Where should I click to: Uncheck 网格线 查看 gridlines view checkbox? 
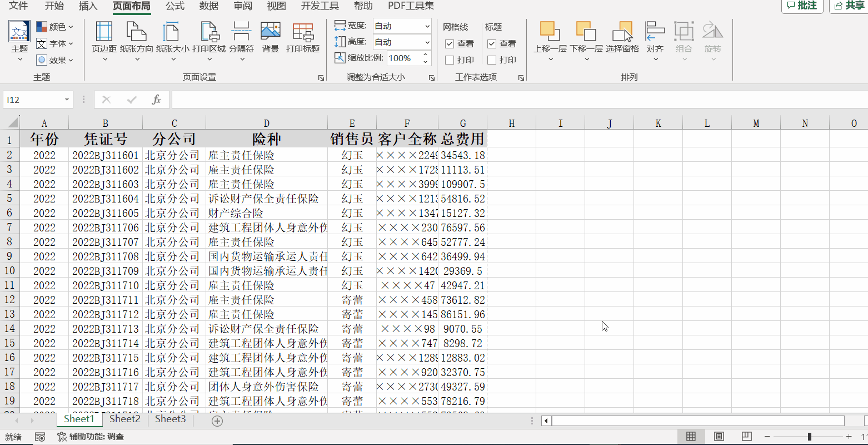tap(449, 43)
